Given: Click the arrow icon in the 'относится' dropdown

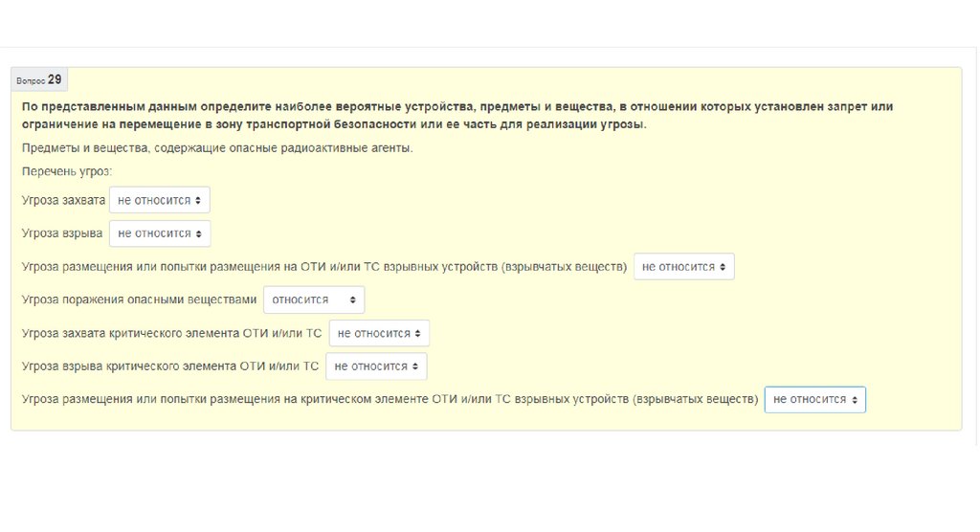Looking at the screenshot, I should [x=354, y=300].
